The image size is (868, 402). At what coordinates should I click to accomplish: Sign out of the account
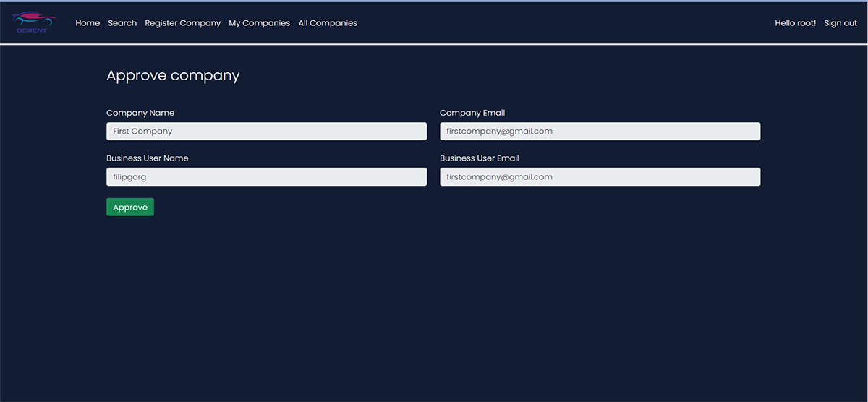click(841, 23)
